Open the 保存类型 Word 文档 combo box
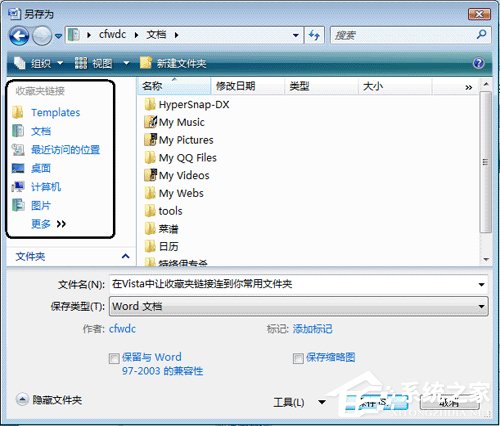This screenshot has height=426, width=500. [299, 306]
